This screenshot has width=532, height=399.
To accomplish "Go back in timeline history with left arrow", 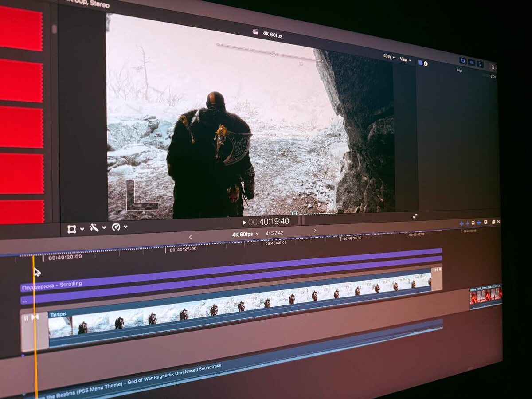I will pyautogui.click(x=190, y=237).
